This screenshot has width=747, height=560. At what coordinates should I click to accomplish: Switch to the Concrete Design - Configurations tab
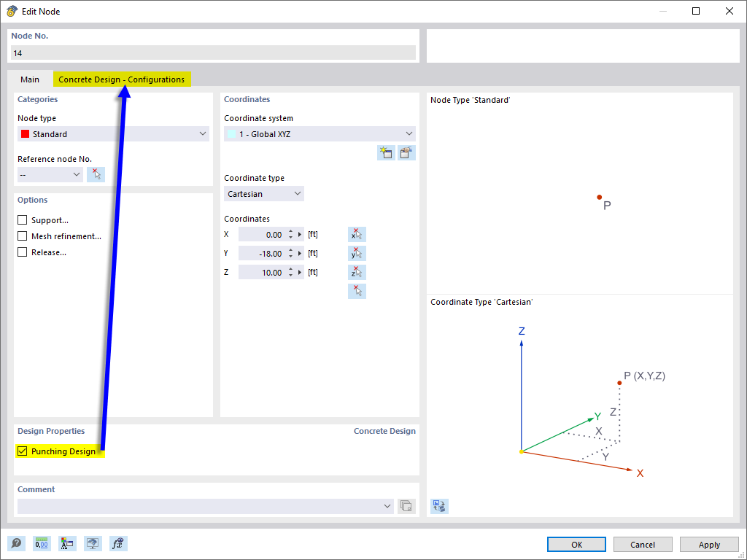click(122, 79)
